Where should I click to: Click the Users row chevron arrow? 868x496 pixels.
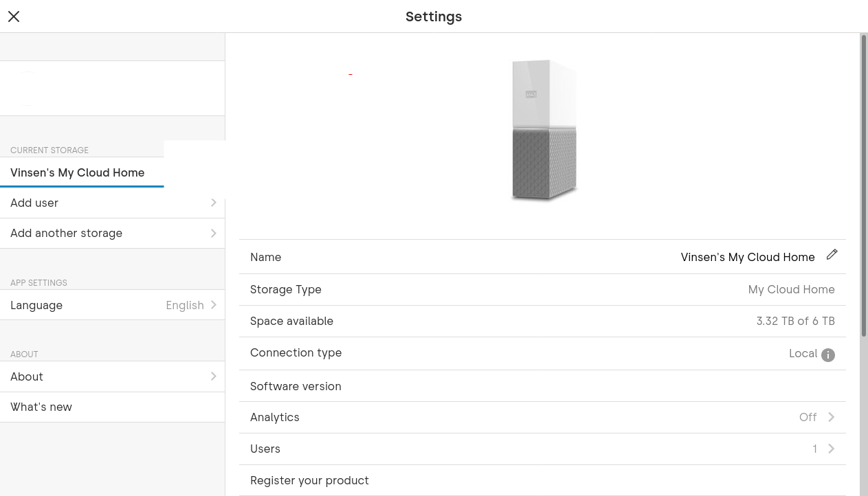click(832, 449)
